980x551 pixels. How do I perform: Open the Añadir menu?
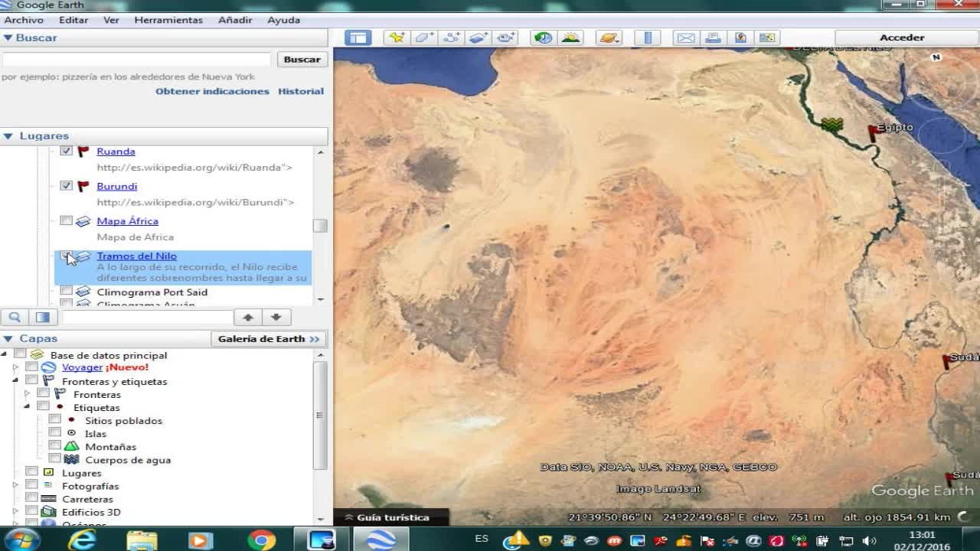pyautogui.click(x=236, y=20)
